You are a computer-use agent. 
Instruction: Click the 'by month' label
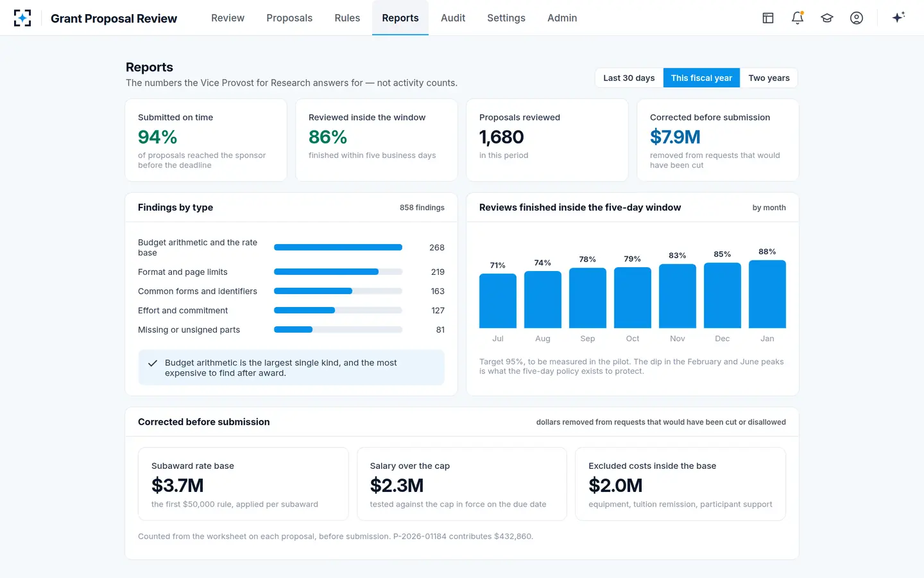click(x=769, y=207)
